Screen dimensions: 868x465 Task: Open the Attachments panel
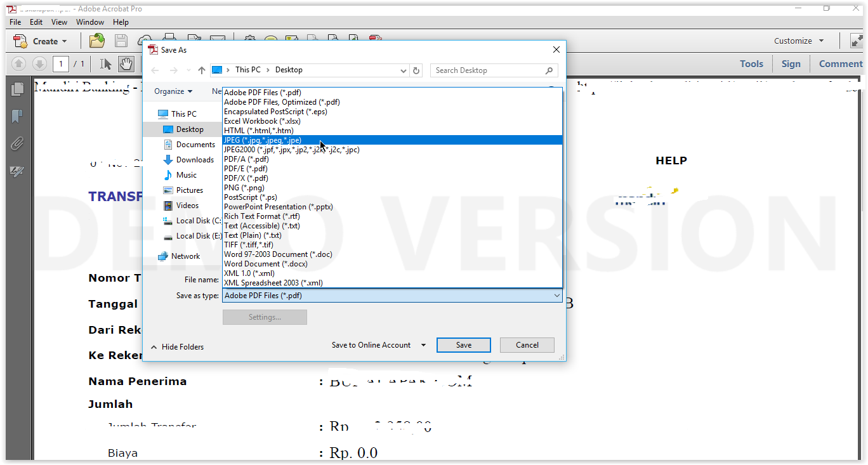[17, 144]
